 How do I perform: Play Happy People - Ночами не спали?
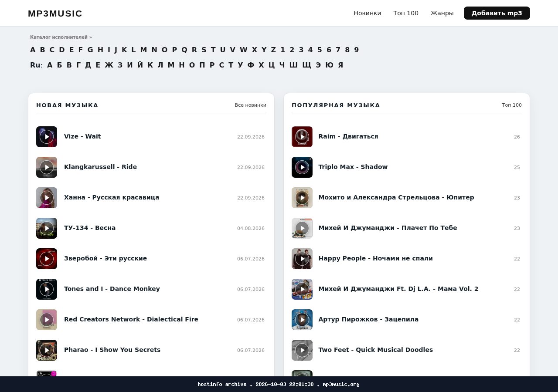302,259
